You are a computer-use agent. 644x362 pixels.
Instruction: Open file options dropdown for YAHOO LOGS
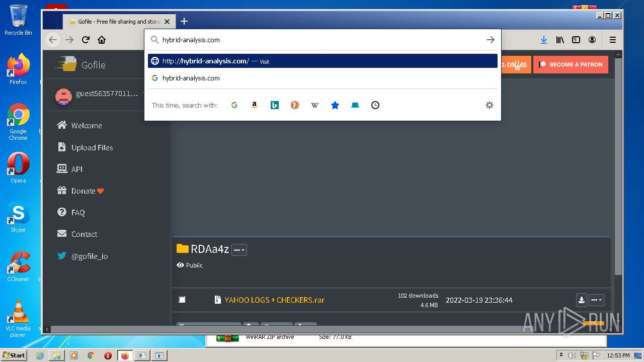tap(596, 300)
